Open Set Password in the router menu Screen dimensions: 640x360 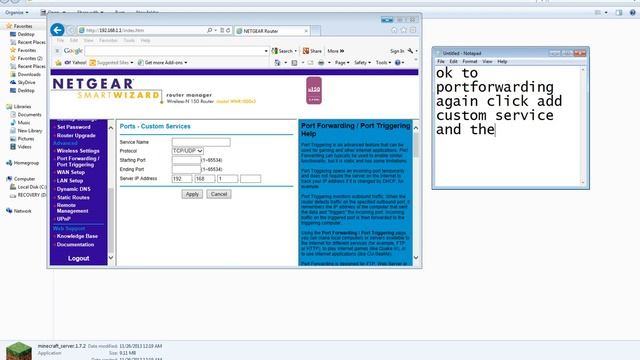[x=73, y=127]
